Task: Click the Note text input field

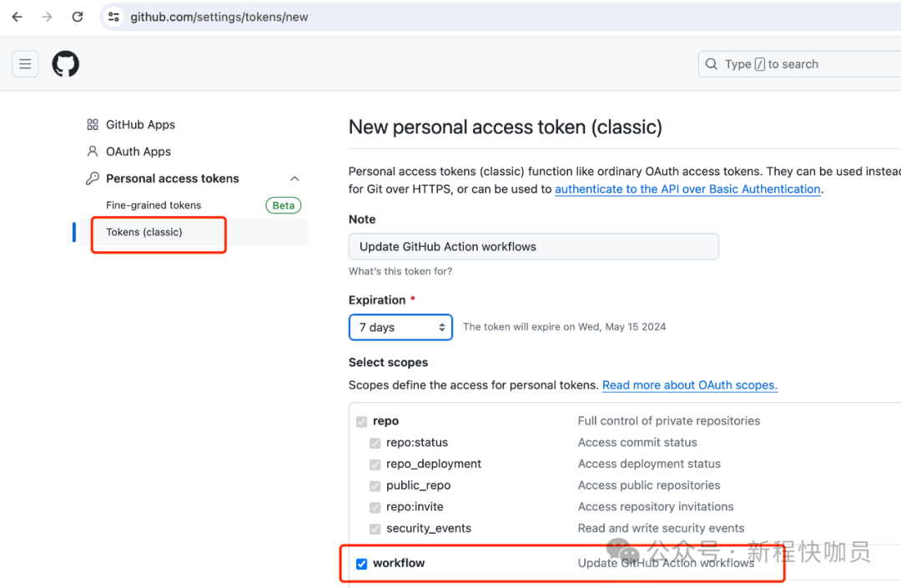Action: click(x=533, y=246)
